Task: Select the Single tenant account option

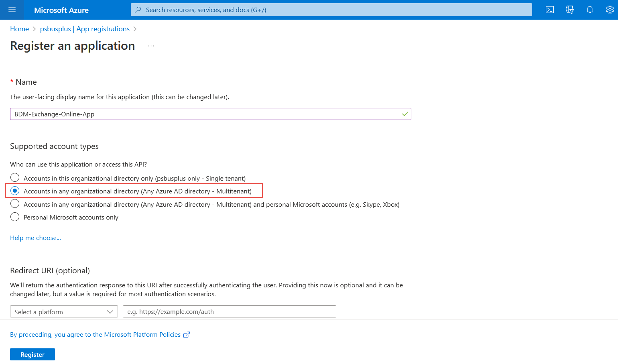Action: tap(15, 178)
